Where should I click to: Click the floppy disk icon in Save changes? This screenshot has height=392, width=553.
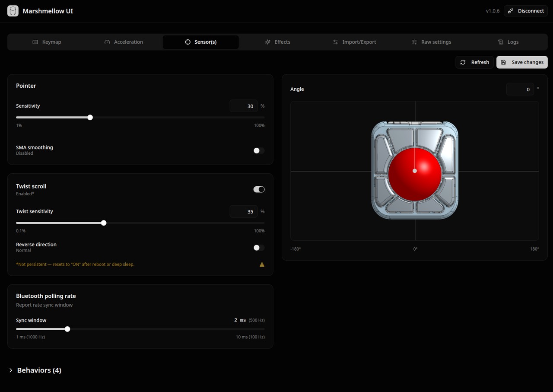pos(504,62)
